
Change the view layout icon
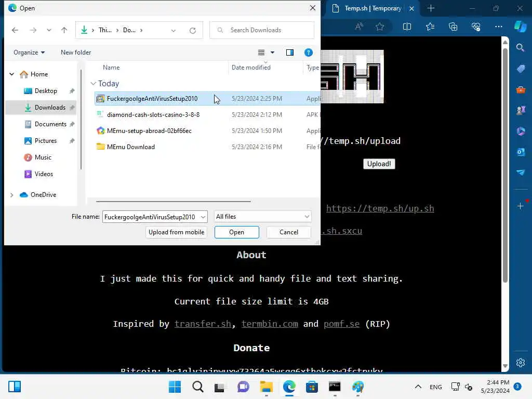pyautogui.click(x=261, y=52)
